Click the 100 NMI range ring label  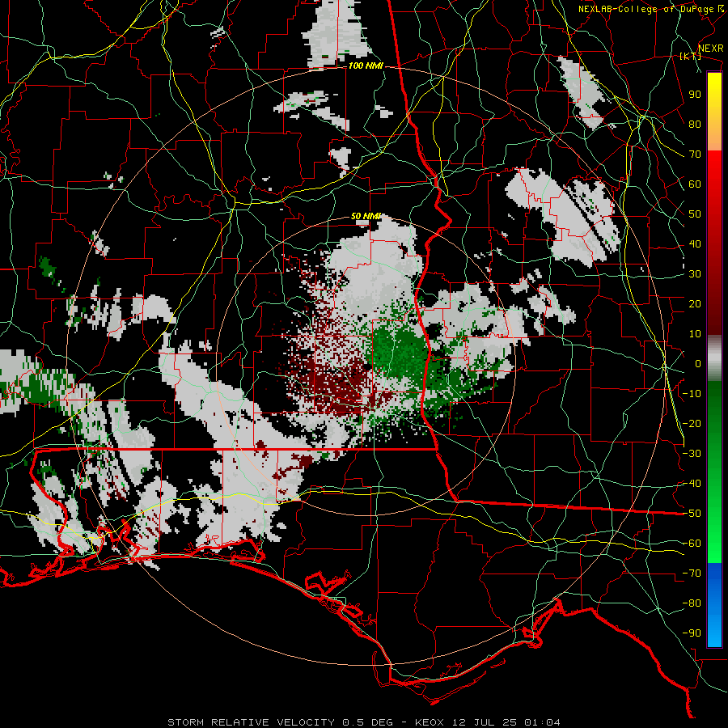click(x=366, y=66)
